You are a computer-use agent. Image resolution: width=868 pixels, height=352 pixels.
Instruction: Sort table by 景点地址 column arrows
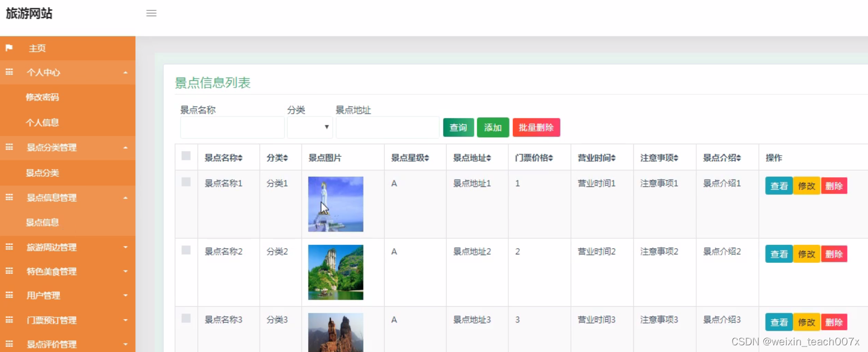pos(488,158)
